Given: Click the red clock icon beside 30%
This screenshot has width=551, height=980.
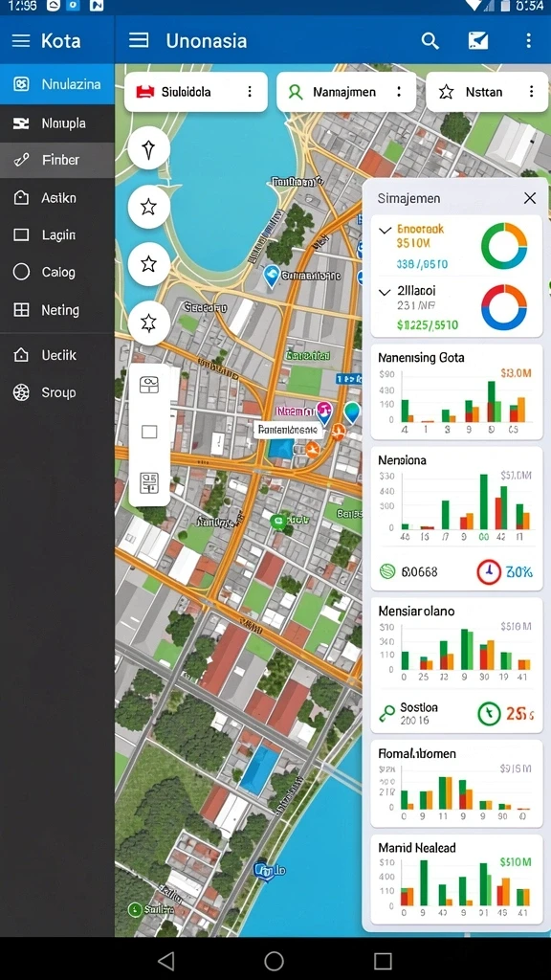Looking at the screenshot, I should coord(489,571).
